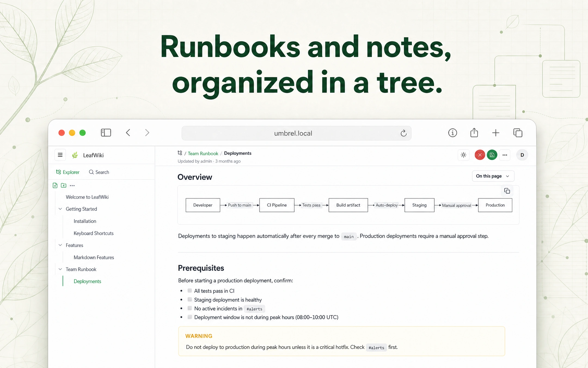Switch to the Explorer tab
This screenshot has width=588, height=368.
pos(68,172)
